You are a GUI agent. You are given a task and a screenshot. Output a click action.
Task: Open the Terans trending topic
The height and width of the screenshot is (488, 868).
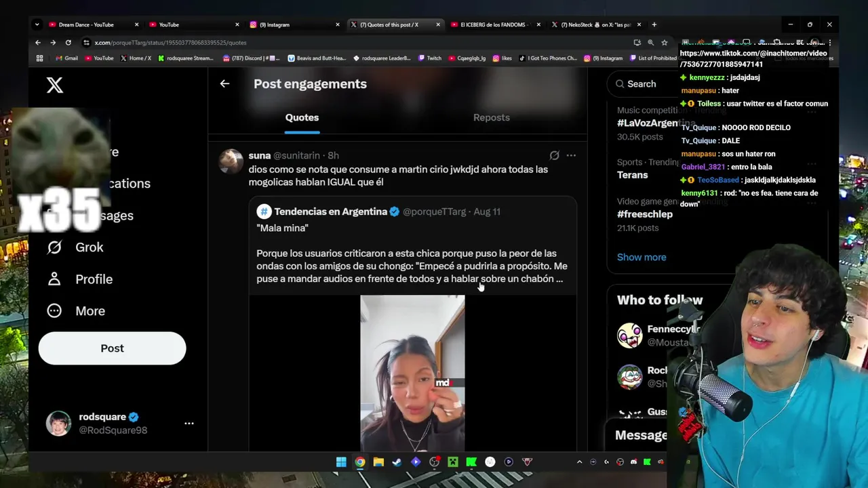pyautogui.click(x=632, y=175)
